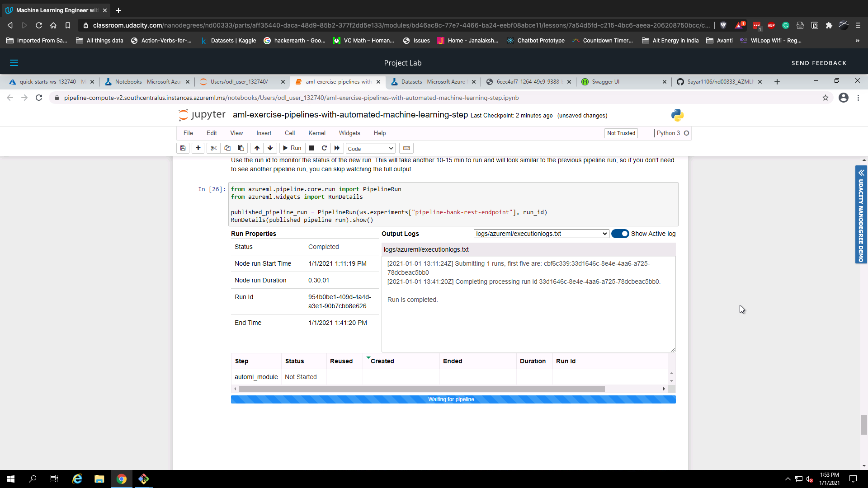Open the Project Lab hamburger menu
The image size is (868, 488).
[x=14, y=63]
